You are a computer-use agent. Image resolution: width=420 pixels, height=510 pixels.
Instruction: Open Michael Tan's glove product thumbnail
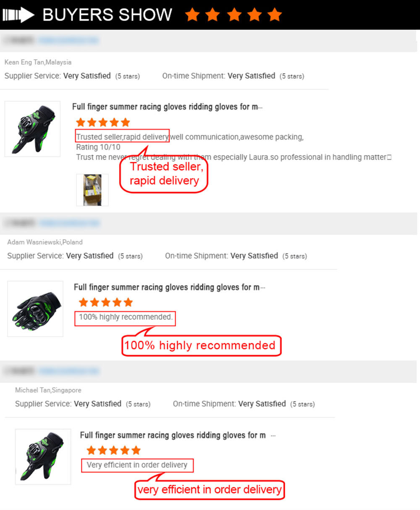pos(43,457)
